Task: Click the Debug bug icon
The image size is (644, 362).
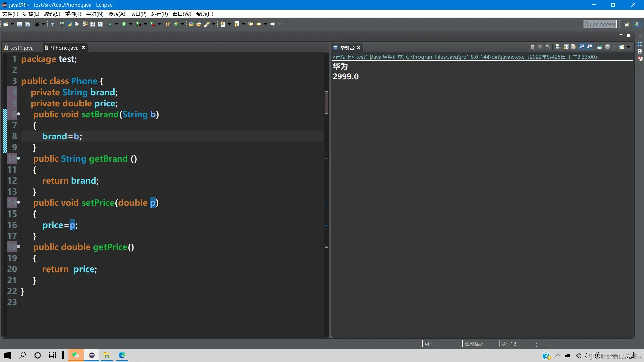Action: pos(110,24)
